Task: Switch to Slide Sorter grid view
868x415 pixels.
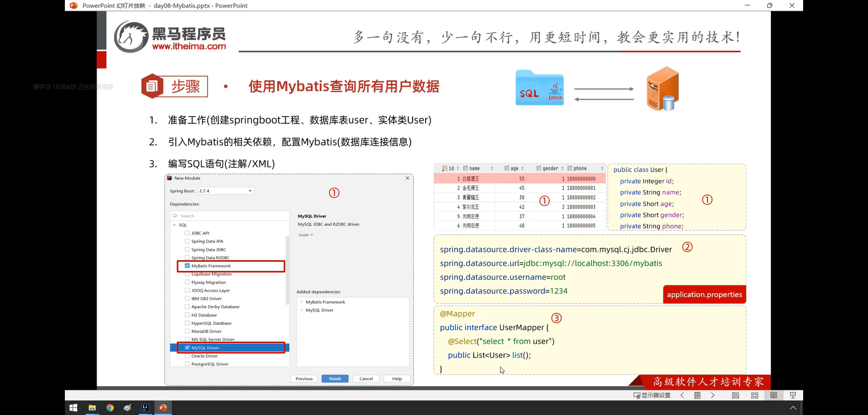Action: [755, 395]
